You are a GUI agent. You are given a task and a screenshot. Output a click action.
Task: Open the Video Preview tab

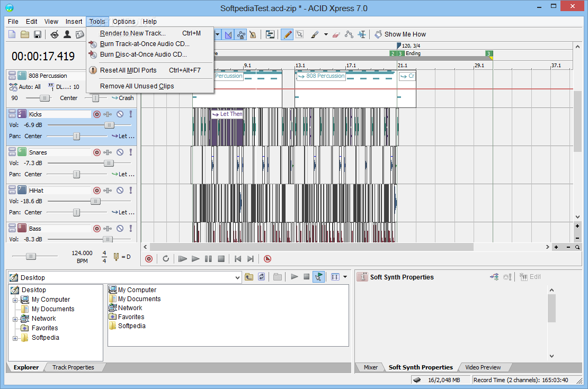(483, 367)
